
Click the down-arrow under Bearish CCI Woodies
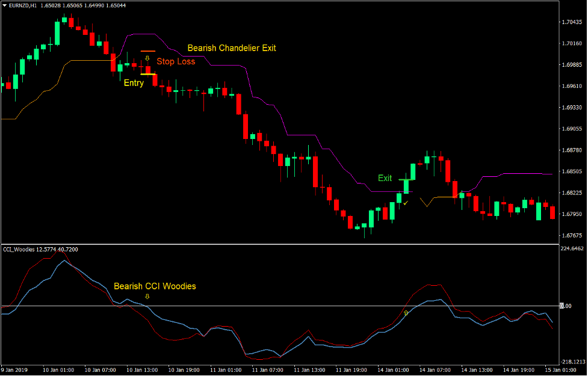point(148,296)
